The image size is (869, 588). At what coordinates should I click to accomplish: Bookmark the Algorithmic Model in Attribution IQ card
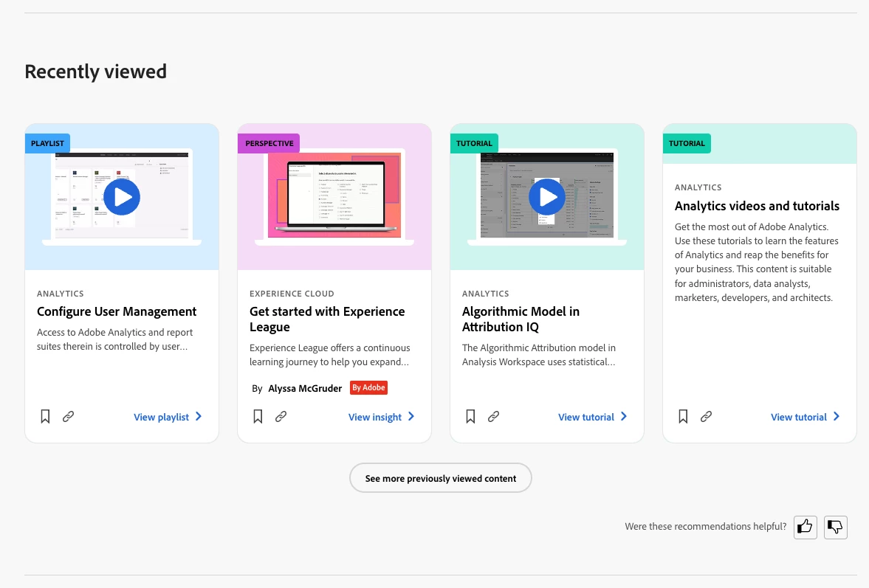470,416
